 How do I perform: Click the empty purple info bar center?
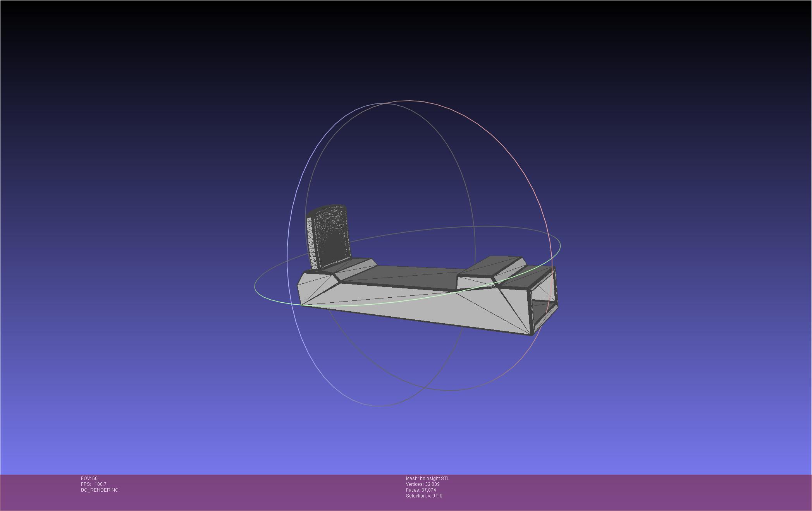263,492
